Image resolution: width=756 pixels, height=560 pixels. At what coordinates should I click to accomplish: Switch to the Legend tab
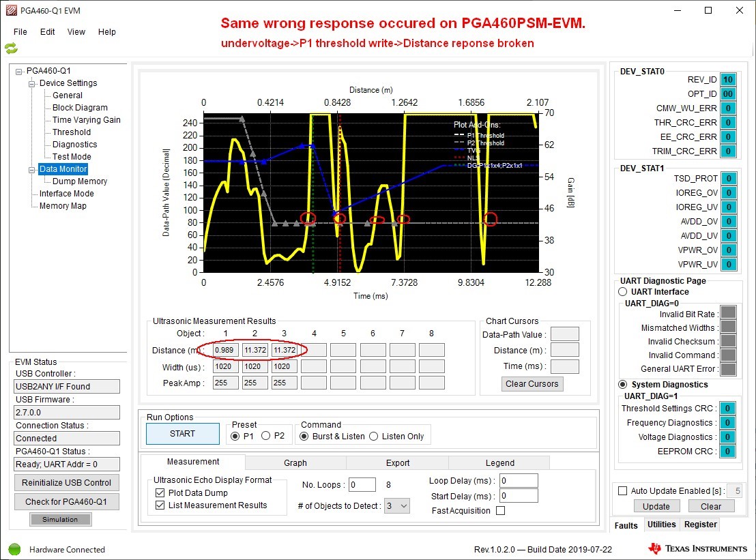click(x=499, y=462)
